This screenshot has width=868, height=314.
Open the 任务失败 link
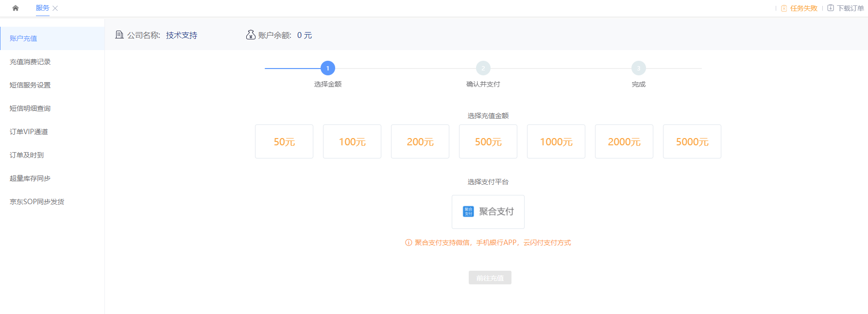(x=803, y=8)
